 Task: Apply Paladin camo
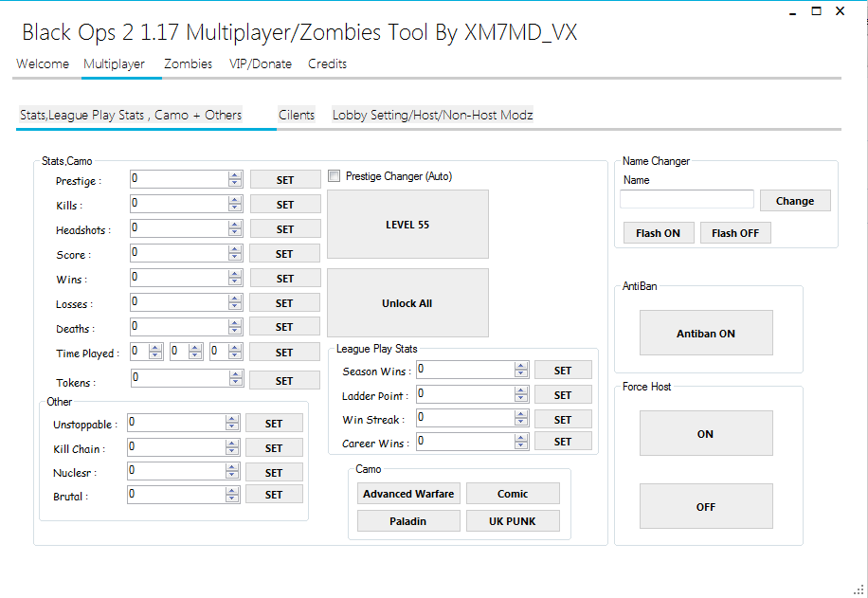pyautogui.click(x=408, y=520)
